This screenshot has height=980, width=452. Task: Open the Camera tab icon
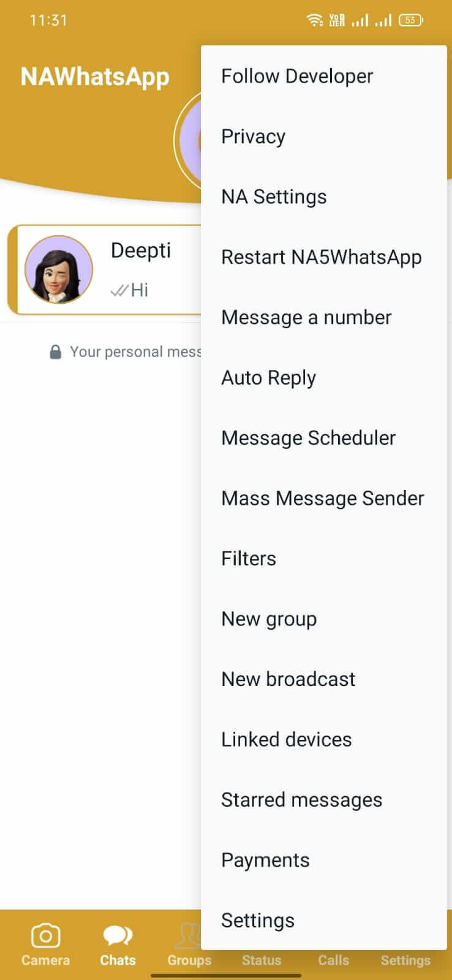coord(45,935)
